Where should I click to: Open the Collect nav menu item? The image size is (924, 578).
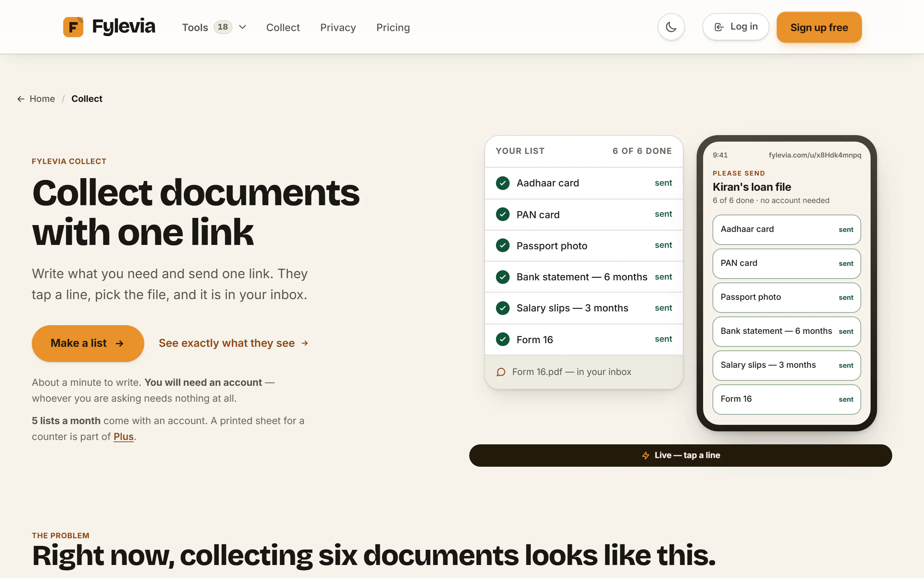point(283,27)
